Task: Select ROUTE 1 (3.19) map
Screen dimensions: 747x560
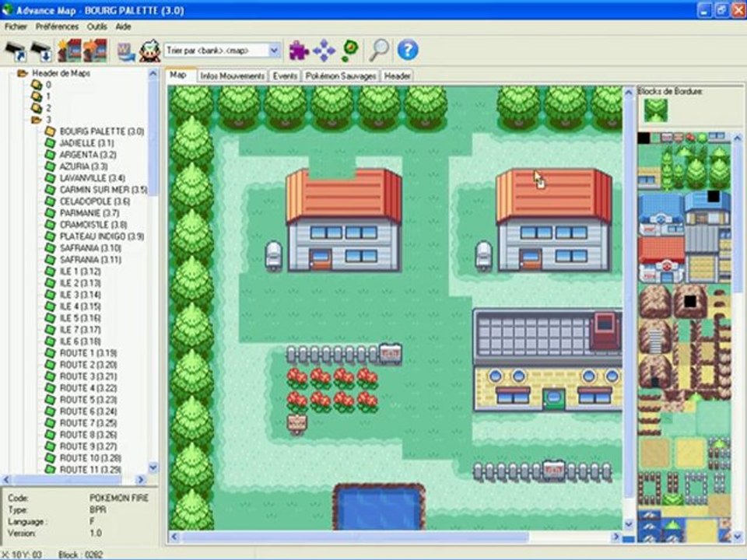Action: 88,353
